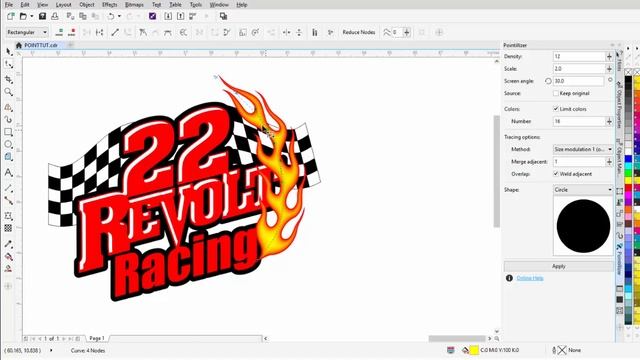Viewport: 640px width, 360px height.
Task: Click the Import icon
Action: click(x=168, y=16)
